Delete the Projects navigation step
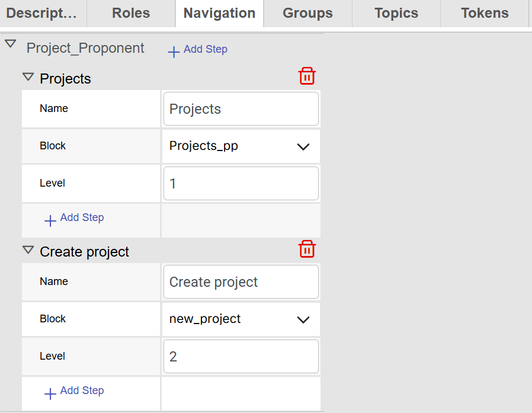 click(307, 76)
